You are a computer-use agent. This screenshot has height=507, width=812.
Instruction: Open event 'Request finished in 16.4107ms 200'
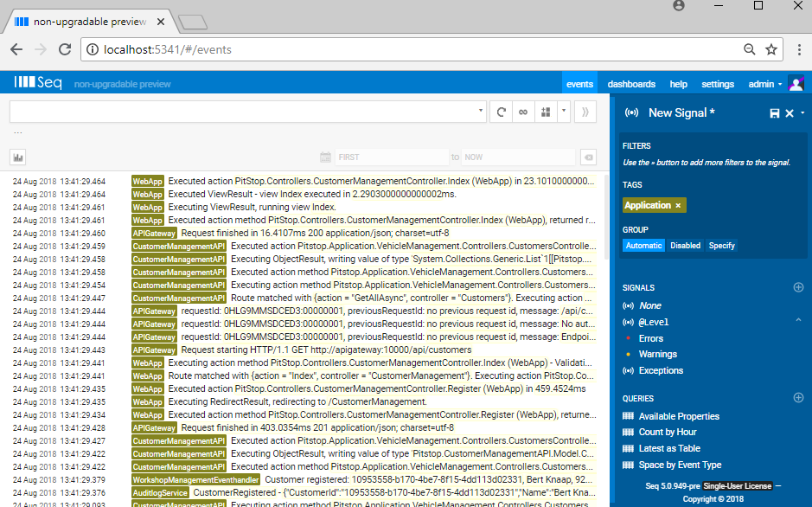click(x=316, y=233)
